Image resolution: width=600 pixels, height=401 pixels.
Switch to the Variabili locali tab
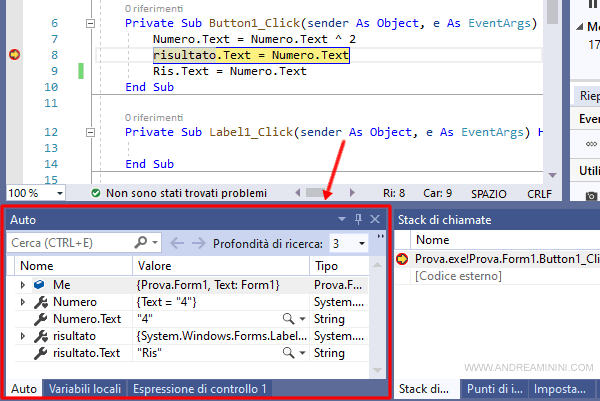tap(85, 389)
